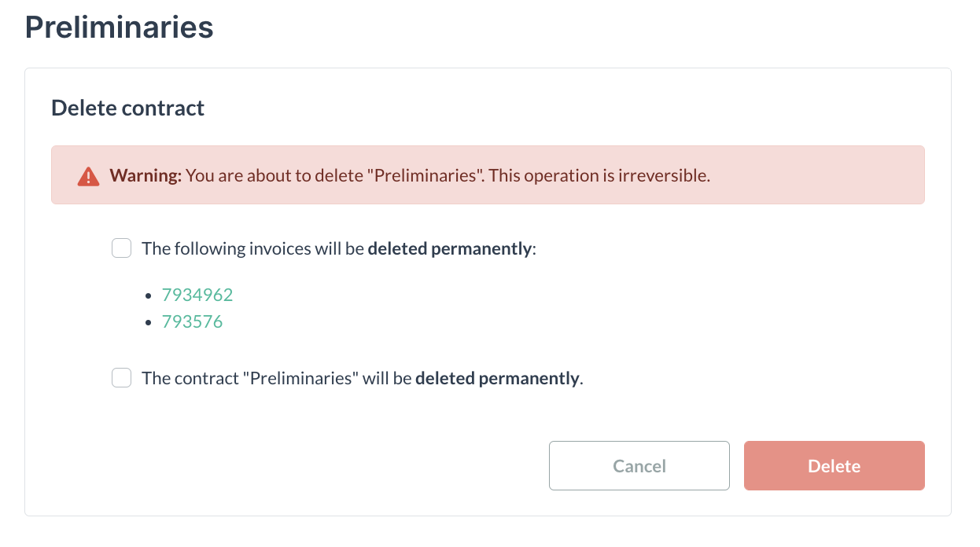Viewport: 980px width, 547px height.
Task: Open invoice 793576 link
Action: click(192, 321)
